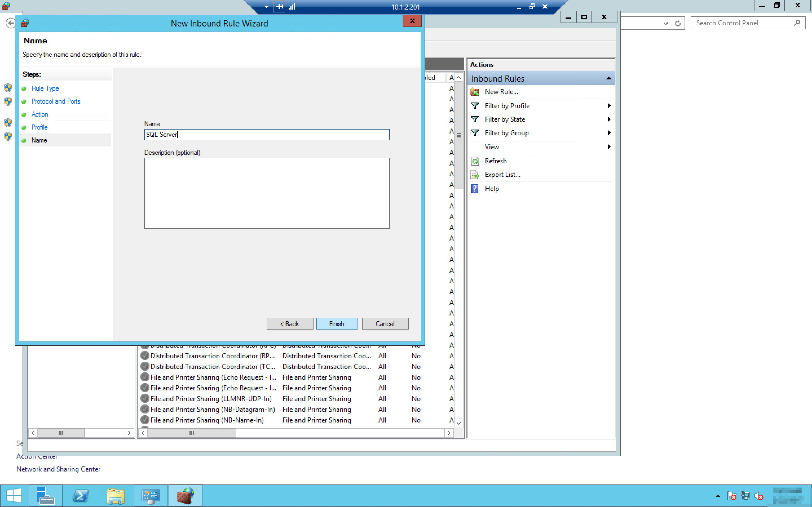Click the Filter by Profile funnel icon
The width and height of the screenshot is (812, 507).
click(475, 106)
